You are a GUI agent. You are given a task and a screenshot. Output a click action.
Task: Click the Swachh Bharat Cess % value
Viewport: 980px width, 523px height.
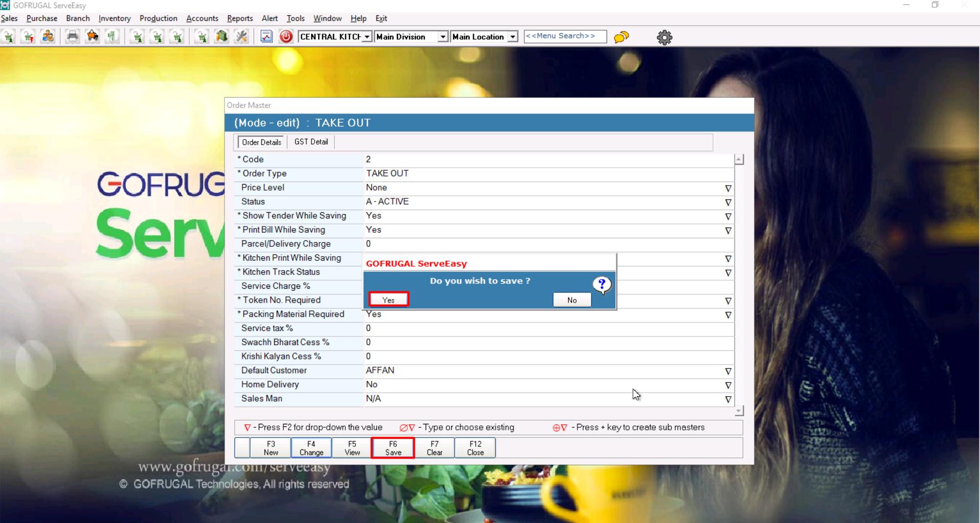[x=549, y=343]
